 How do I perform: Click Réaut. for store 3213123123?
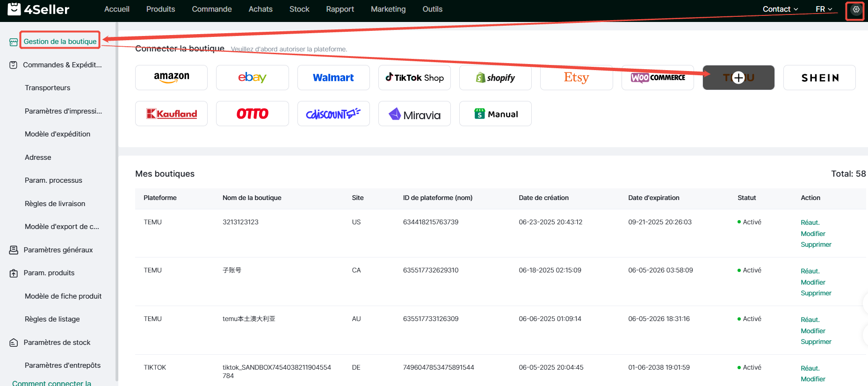810,222
